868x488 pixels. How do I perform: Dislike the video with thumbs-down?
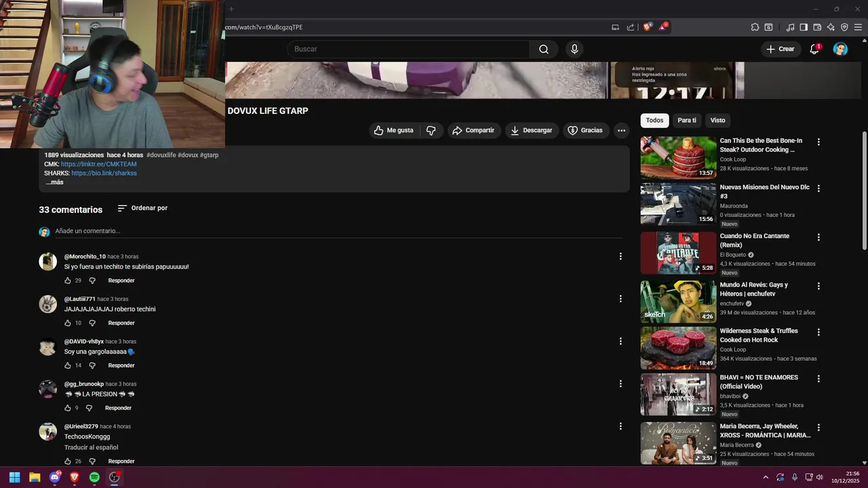tap(431, 130)
